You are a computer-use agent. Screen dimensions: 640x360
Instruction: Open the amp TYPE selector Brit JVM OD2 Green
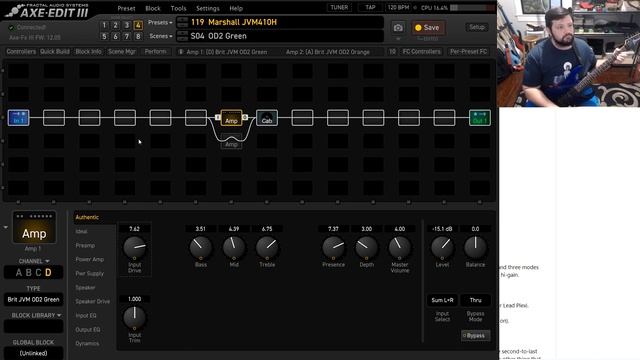[x=33, y=300]
